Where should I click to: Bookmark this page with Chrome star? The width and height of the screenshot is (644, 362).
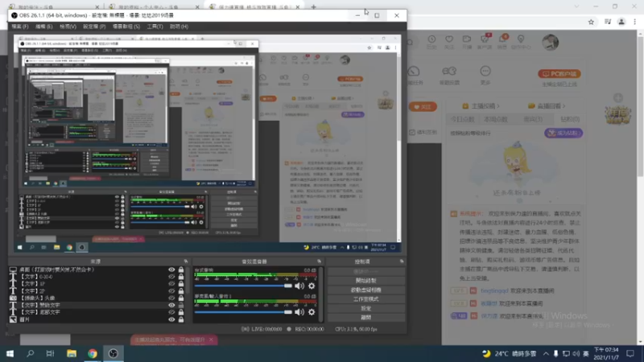tap(591, 23)
